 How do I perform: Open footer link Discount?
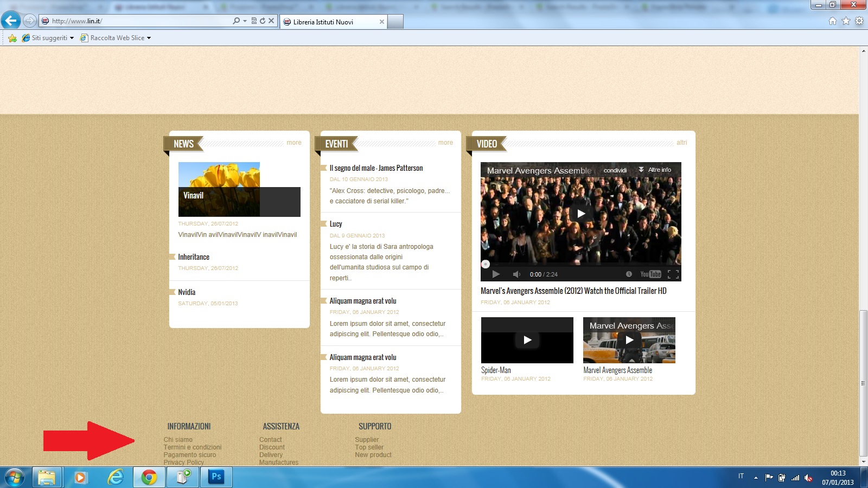[x=272, y=447]
